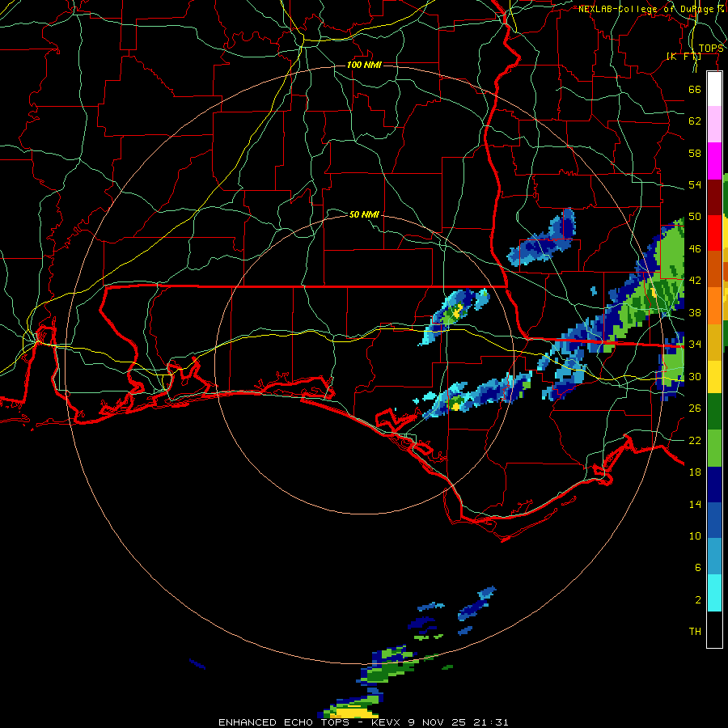Click legend value '42'
The width and height of the screenshot is (728, 728).
click(x=695, y=281)
